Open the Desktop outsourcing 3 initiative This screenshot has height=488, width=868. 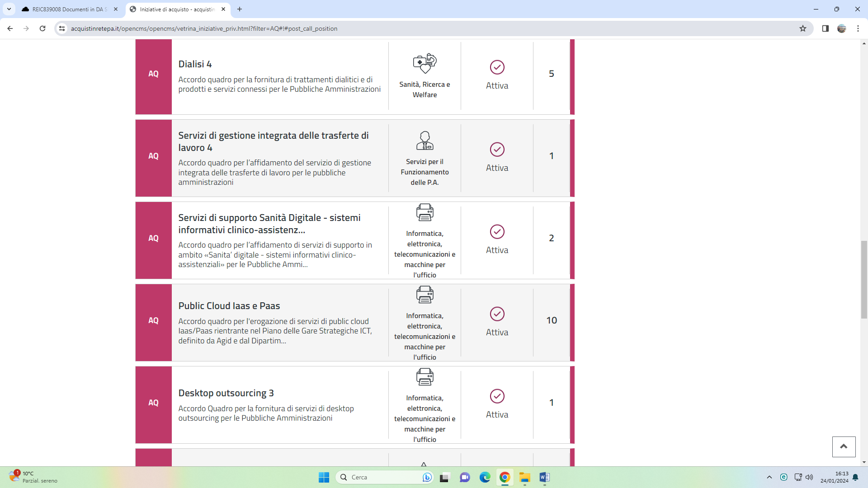point(226,393)
